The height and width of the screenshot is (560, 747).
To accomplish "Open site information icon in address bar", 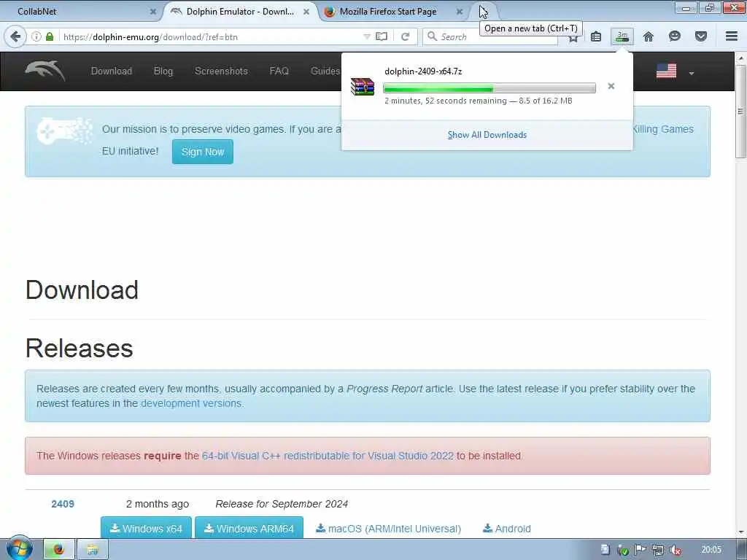I will coord(36,36).
